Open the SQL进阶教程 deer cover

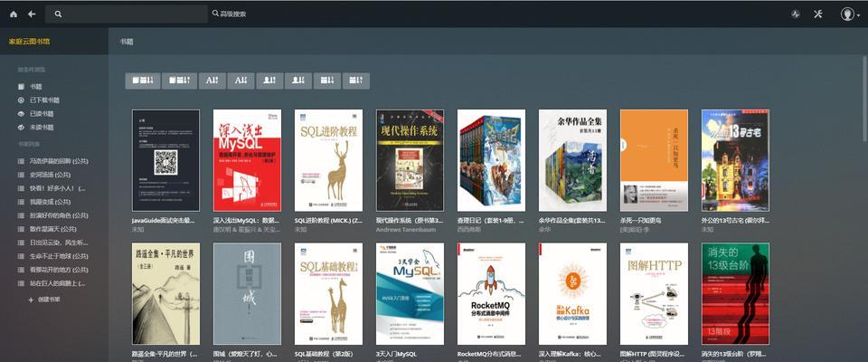pos(328,160)
